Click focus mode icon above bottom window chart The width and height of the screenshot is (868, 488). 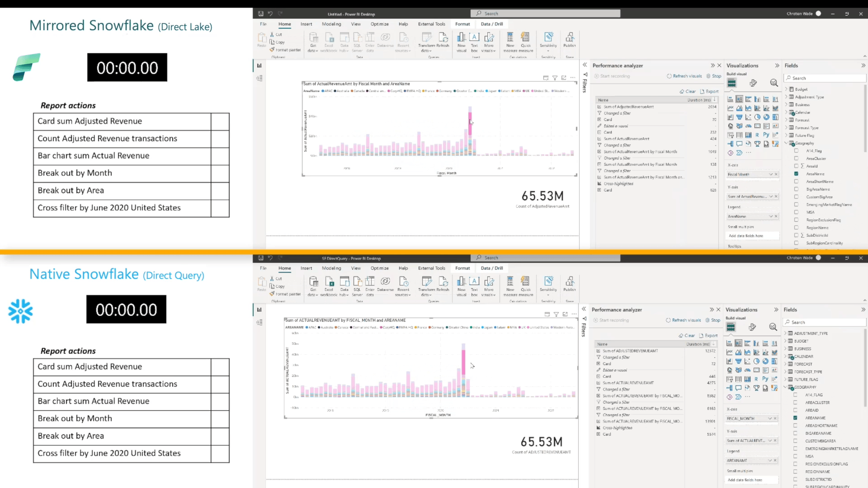[565, 314]
